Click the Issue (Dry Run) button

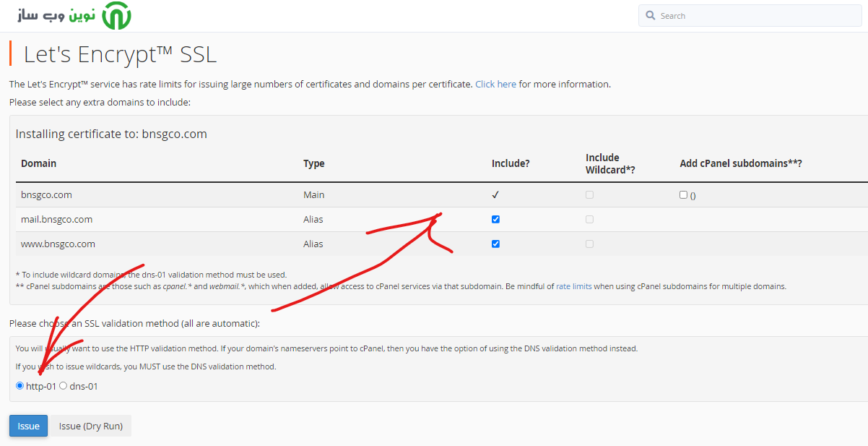point(90,426)
